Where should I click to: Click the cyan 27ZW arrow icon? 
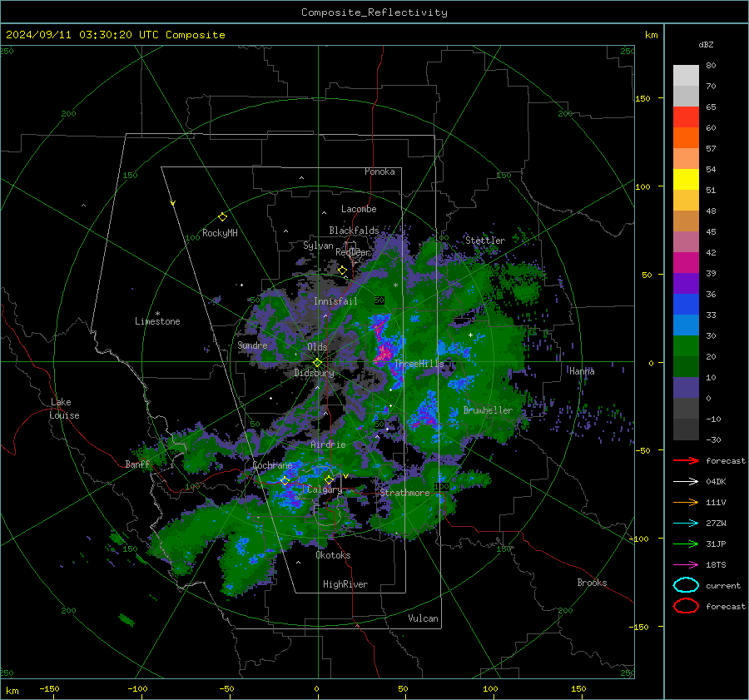[686, 524]
